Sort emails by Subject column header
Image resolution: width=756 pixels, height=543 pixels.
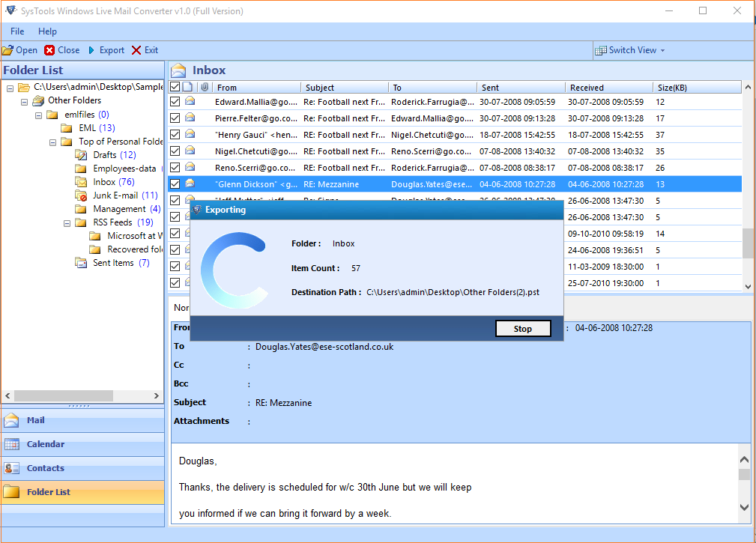[345, 87]
